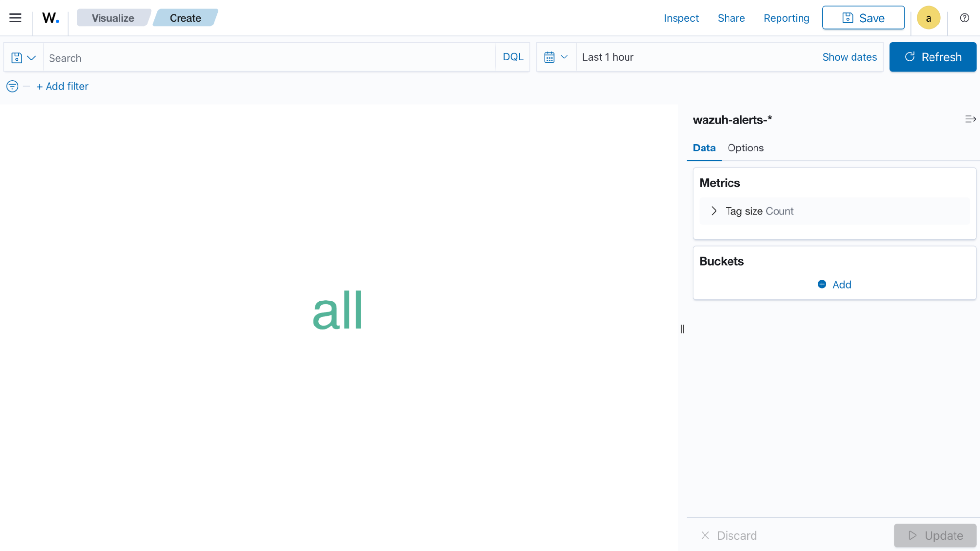
Task: Go back to the Visualize breadcrumb
Action: tap(113, 18)
